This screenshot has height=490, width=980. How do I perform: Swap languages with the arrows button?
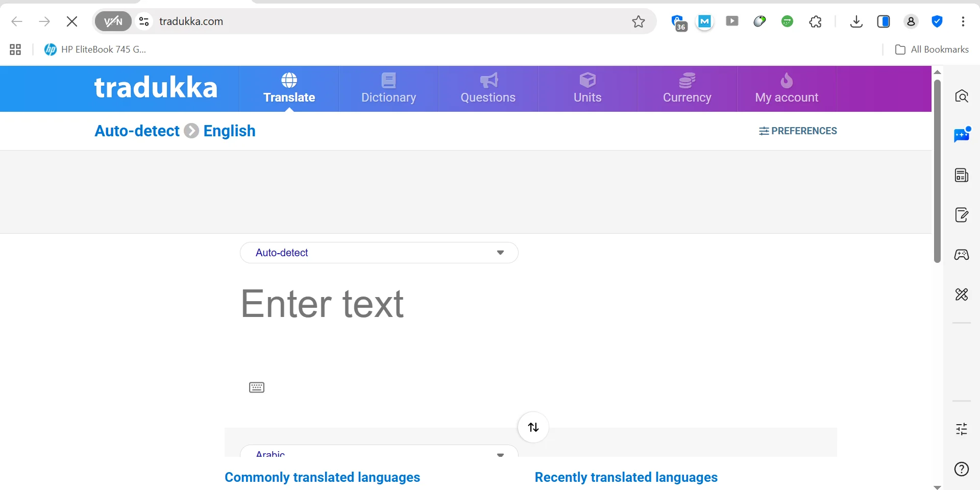coord(533,427)
